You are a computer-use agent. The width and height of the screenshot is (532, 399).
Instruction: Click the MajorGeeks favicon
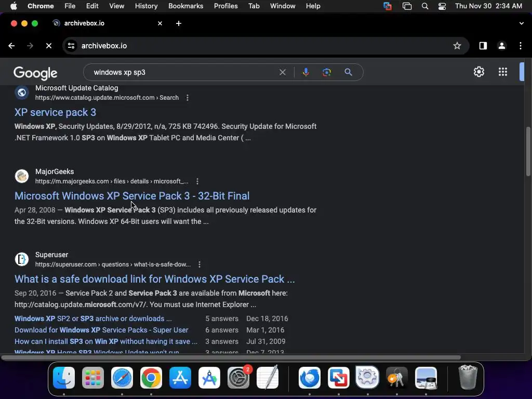[22, 176]
